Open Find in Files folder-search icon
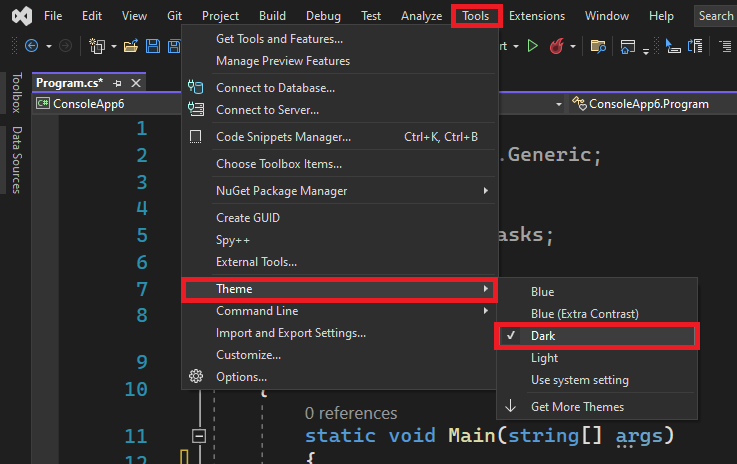737x464 pixels. 598,46
